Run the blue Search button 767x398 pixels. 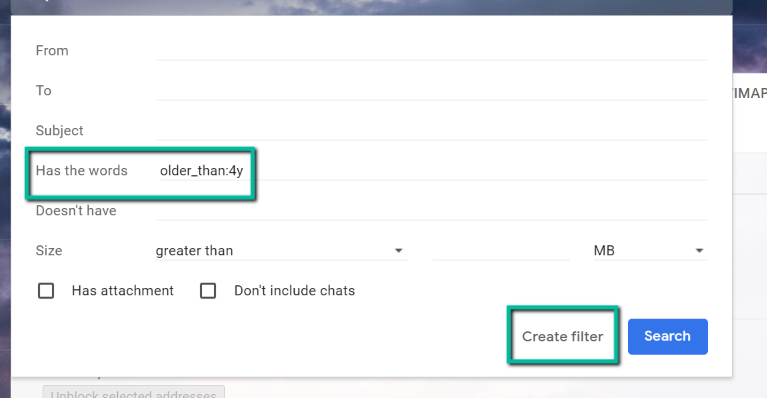click(x=668, y=336)
